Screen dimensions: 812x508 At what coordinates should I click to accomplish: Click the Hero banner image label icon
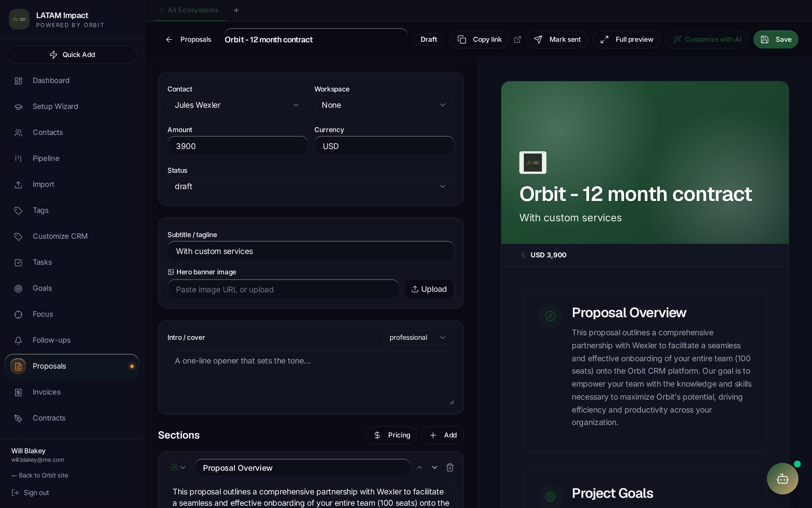click(x=171, y=272)
